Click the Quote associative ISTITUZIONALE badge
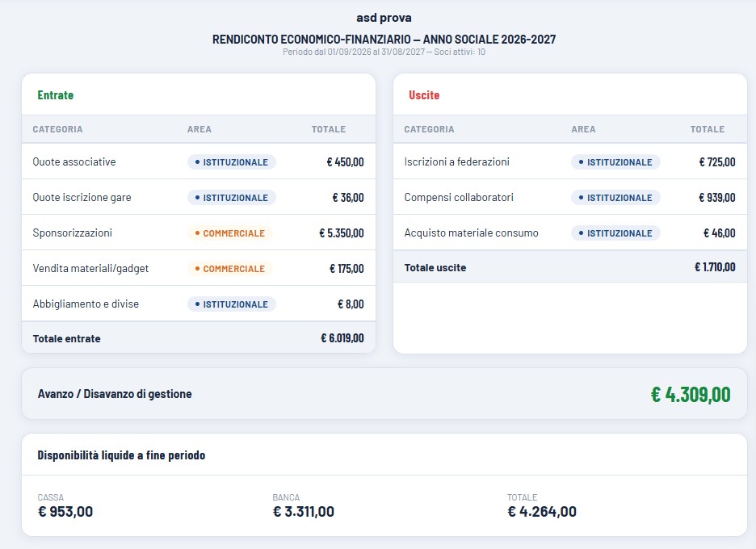Screen dimensions: 756x549 [232, 162]
